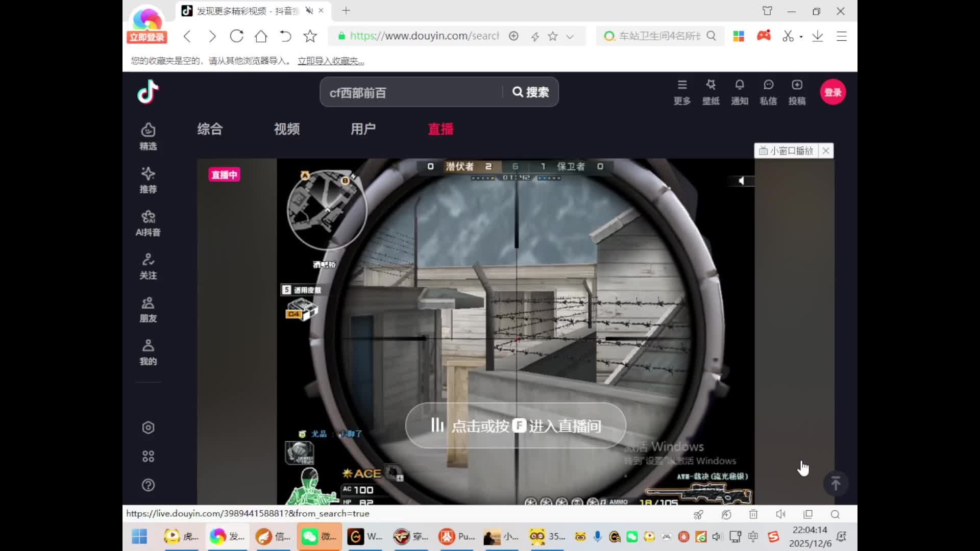
Task: Click the red 登录 button
Action: (x=832, y=92)
